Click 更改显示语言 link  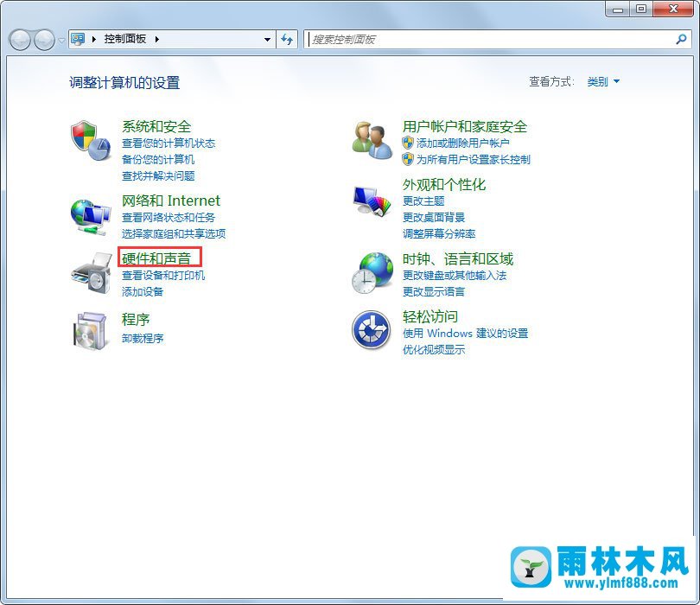[434, 291]
